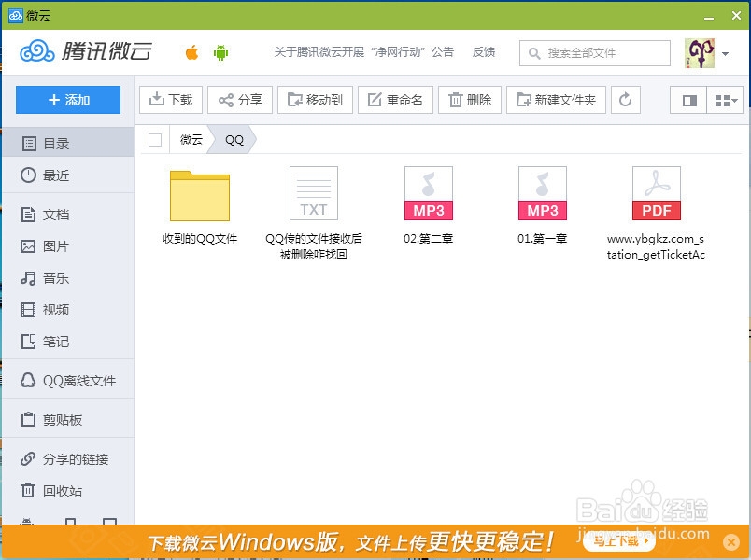Open 笔记 notes in sidebar
751x560 pixels.
tap(68, 342)
